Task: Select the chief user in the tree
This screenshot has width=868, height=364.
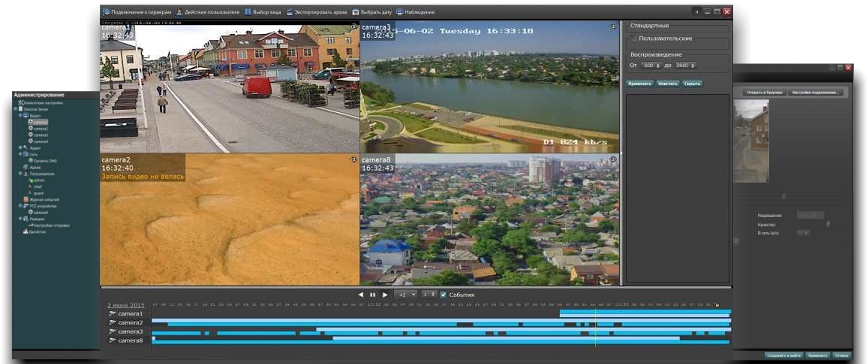Action: pos(35,186)
